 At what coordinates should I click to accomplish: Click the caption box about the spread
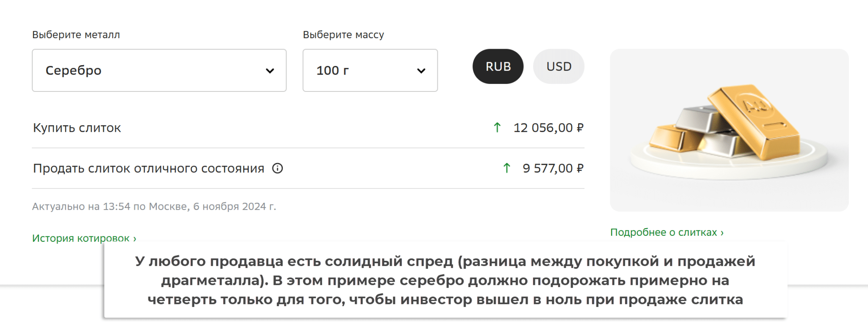coord(445,280)
